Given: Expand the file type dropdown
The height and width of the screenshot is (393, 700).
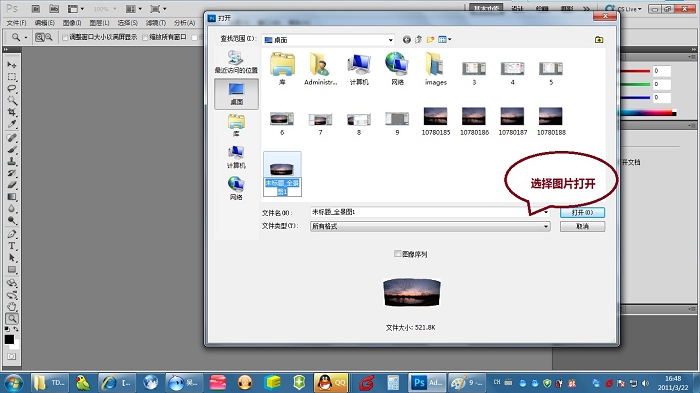Looking at the screenshot, I should coord(546,226).
